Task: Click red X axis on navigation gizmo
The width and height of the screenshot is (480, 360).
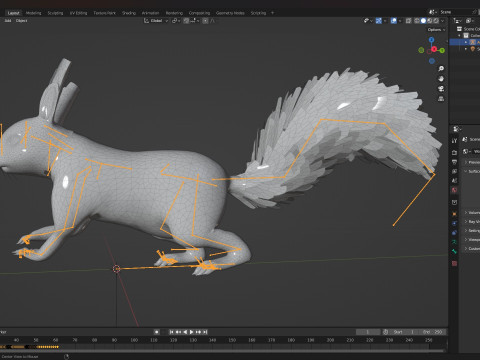Action: [434, 49]
